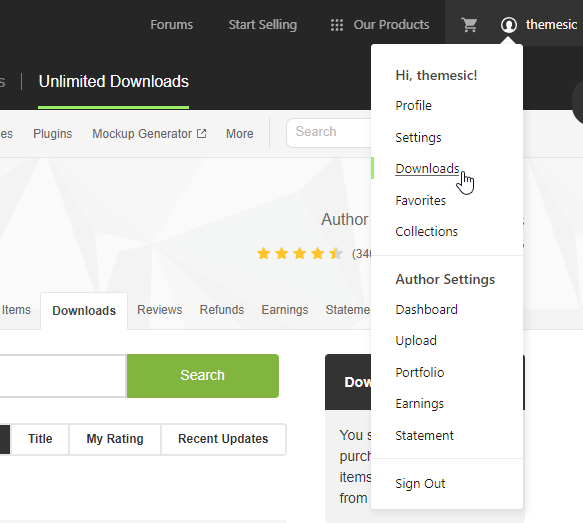
Task: Click the green Search button
Action: [x=203, y=376]
